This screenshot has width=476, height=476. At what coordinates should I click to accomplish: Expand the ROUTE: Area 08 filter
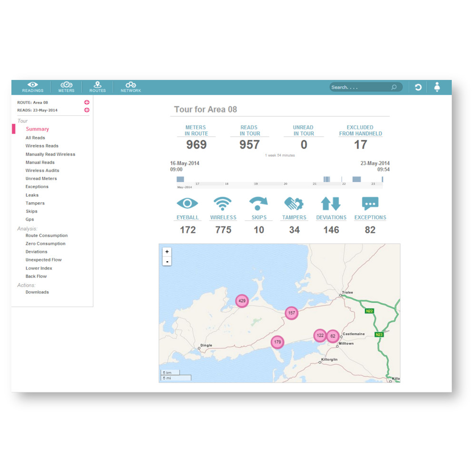point(87,102)
